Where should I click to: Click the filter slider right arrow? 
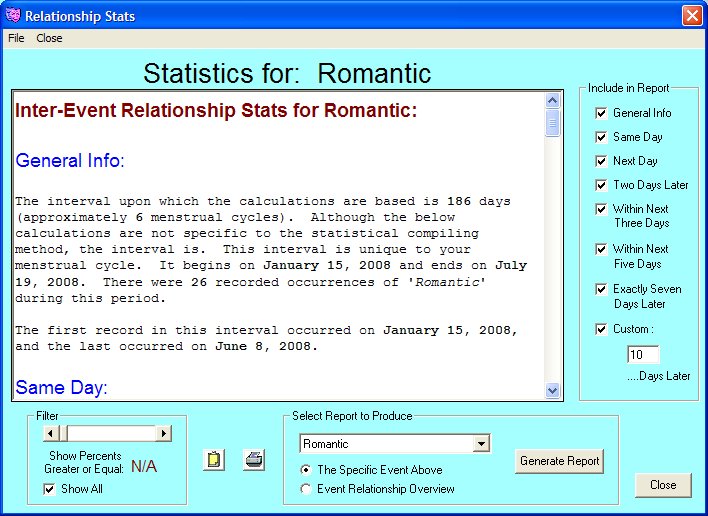(164, 433)
